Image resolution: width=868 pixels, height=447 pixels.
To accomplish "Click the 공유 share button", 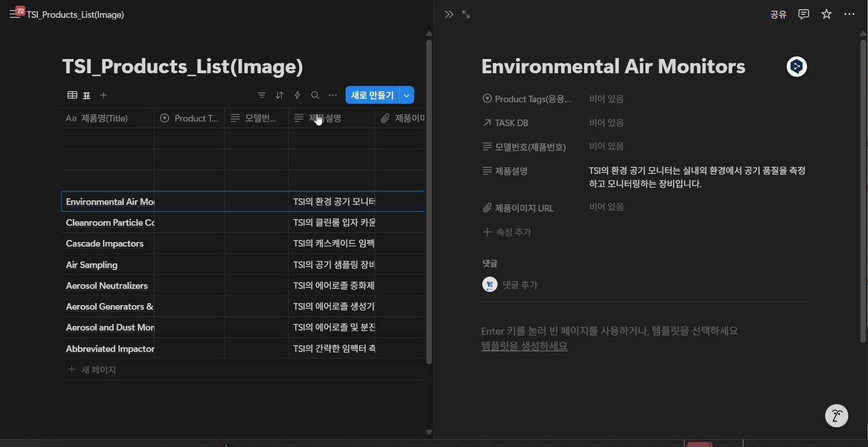I will [778, 14].
